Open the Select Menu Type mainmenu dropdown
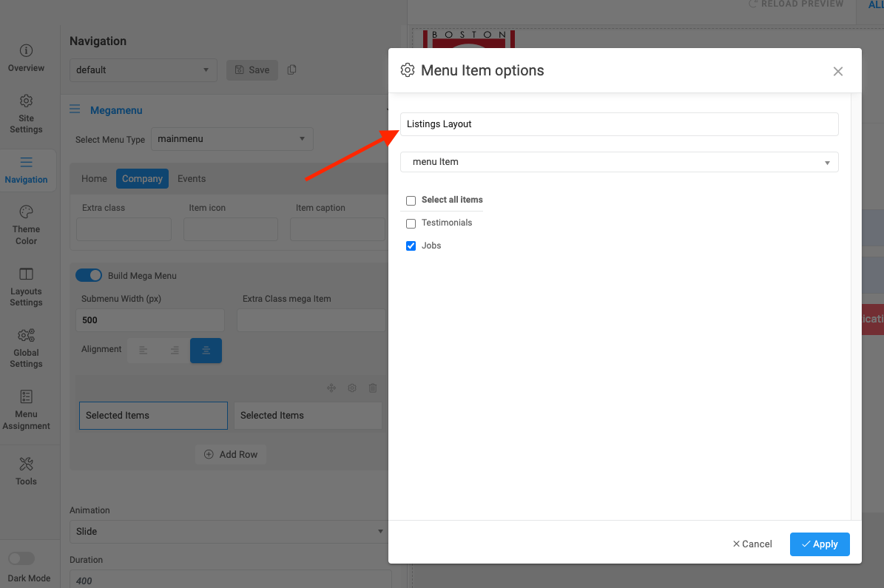The image size is (884, 588). click(x=232, y=139)
